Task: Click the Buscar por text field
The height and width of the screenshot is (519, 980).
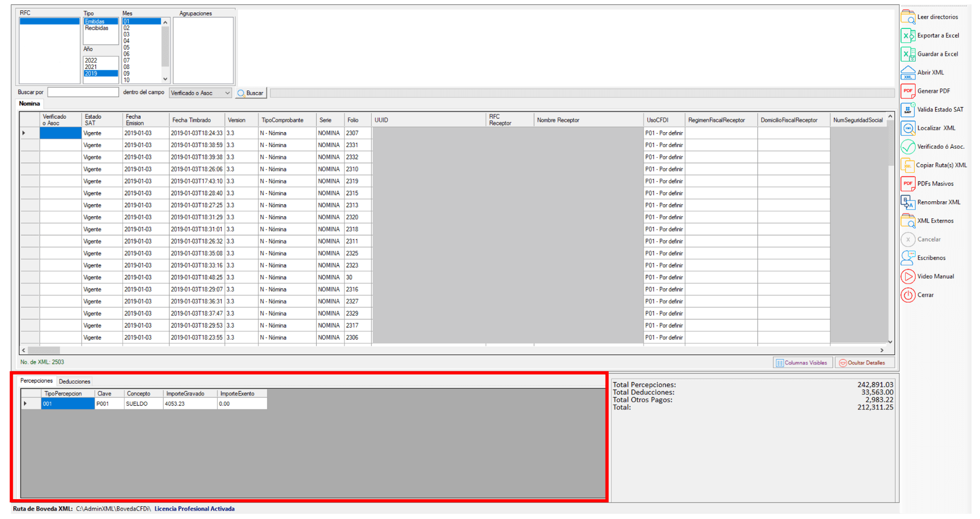Action: tap(83, 93)
